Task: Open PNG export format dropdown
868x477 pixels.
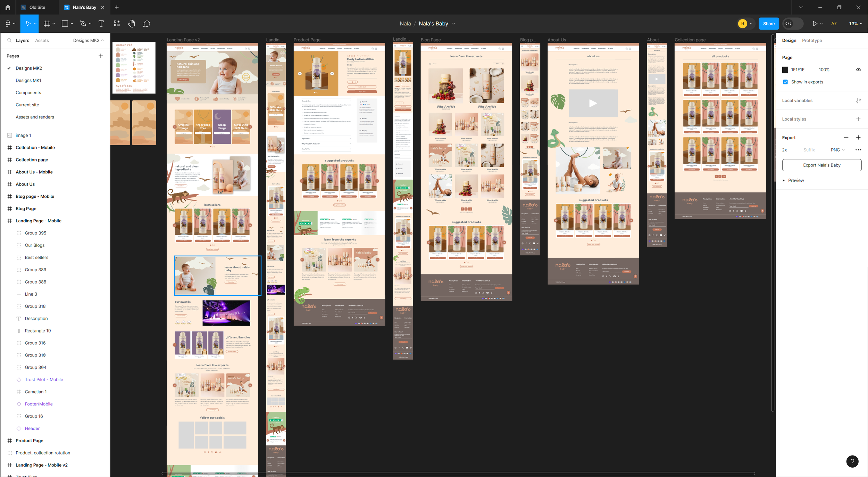Action: tap(837, 150)
